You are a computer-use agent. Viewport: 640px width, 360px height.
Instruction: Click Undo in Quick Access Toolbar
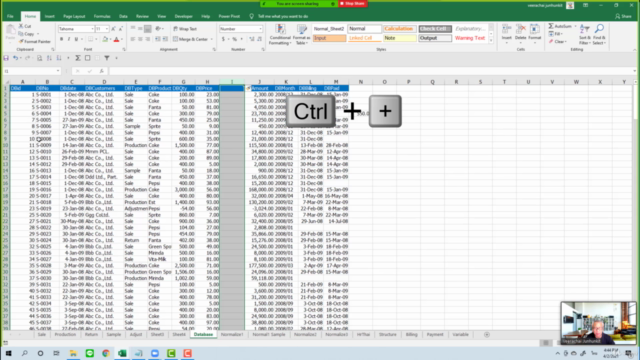point(15,58)
